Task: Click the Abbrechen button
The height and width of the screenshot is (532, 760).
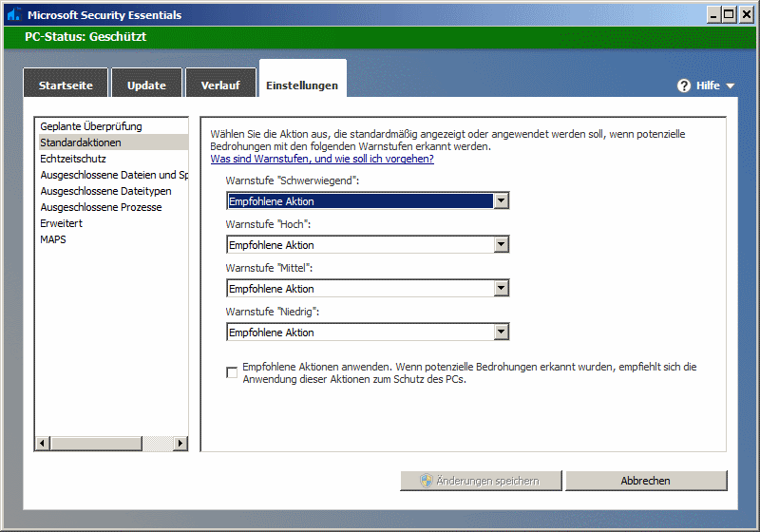Action: pyautogui.click(x=646, y=481)
